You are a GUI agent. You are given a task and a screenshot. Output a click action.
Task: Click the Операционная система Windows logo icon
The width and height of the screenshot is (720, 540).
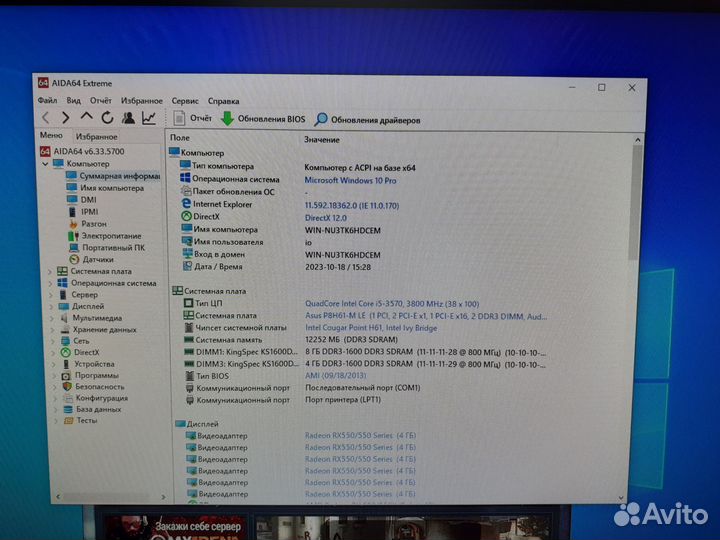pos(185,178)
